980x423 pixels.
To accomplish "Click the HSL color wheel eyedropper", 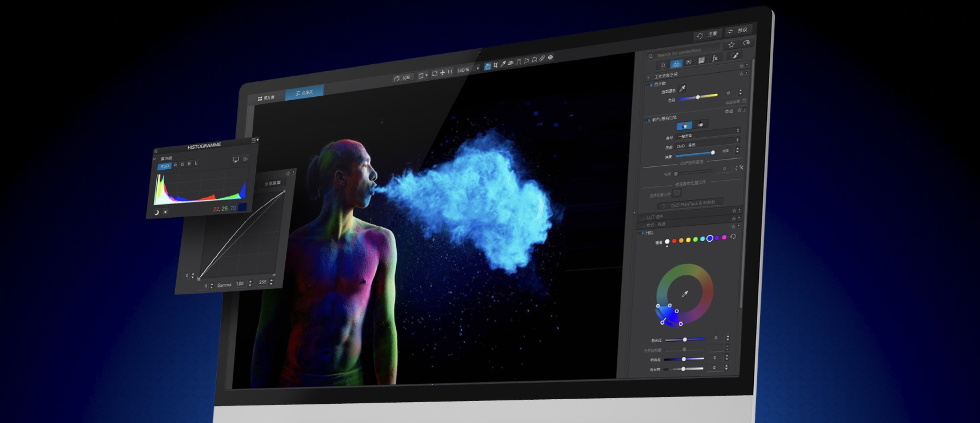I will tap(685, 294).
